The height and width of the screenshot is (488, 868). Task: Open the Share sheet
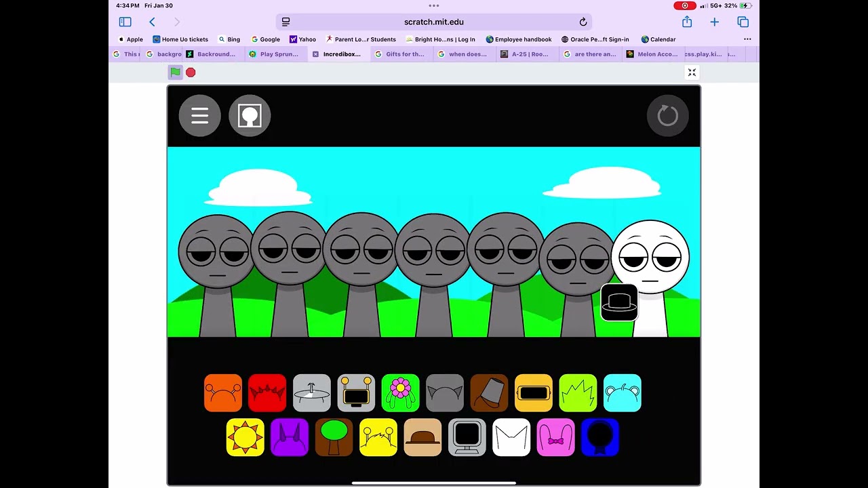pyautogui.click(x=687, y=22)
